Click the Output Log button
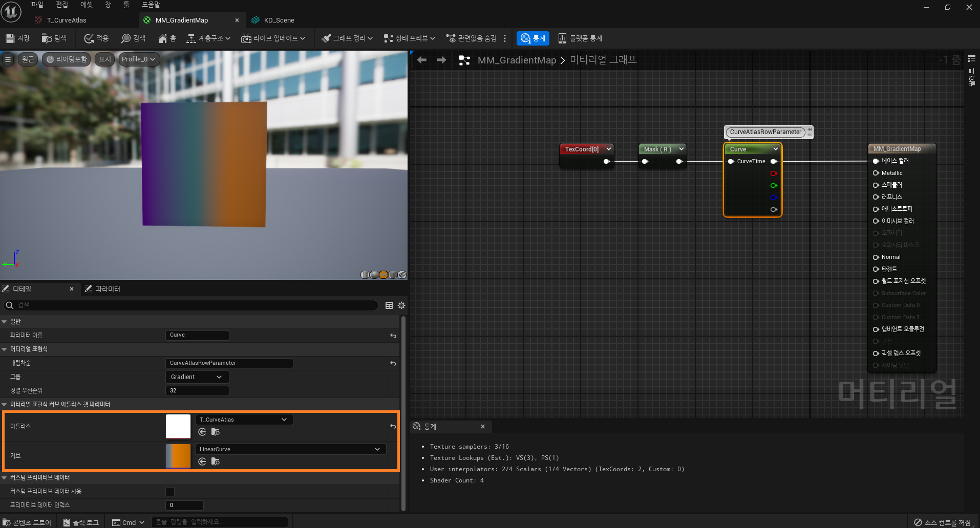This screenshot has width=980, height=528. click(81, 522)
